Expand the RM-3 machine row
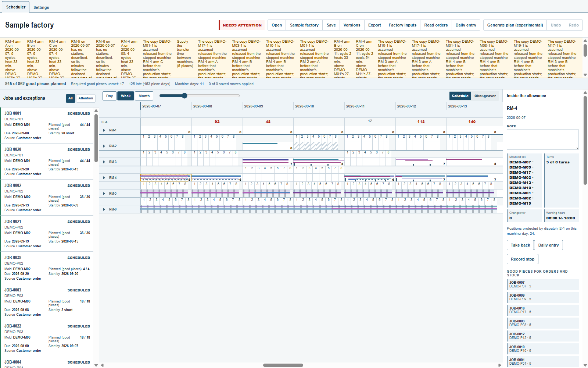Screen dimensions: 588x368 104,162
